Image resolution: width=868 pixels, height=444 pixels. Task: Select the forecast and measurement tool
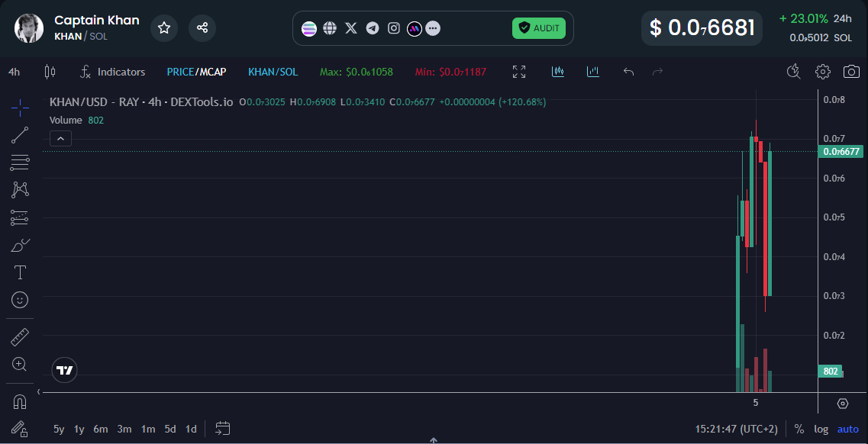[x=20, y=217]
